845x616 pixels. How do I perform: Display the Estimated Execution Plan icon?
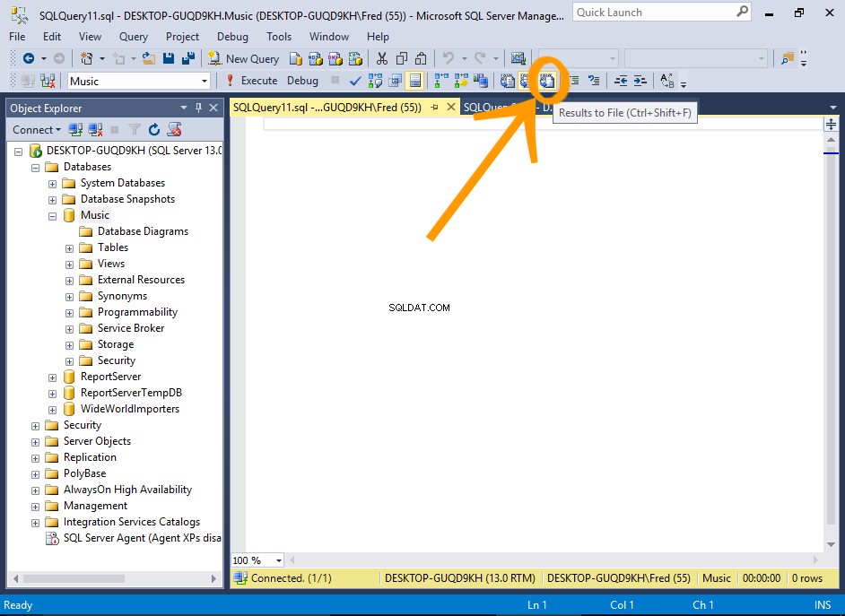click(x=375, y=81)
